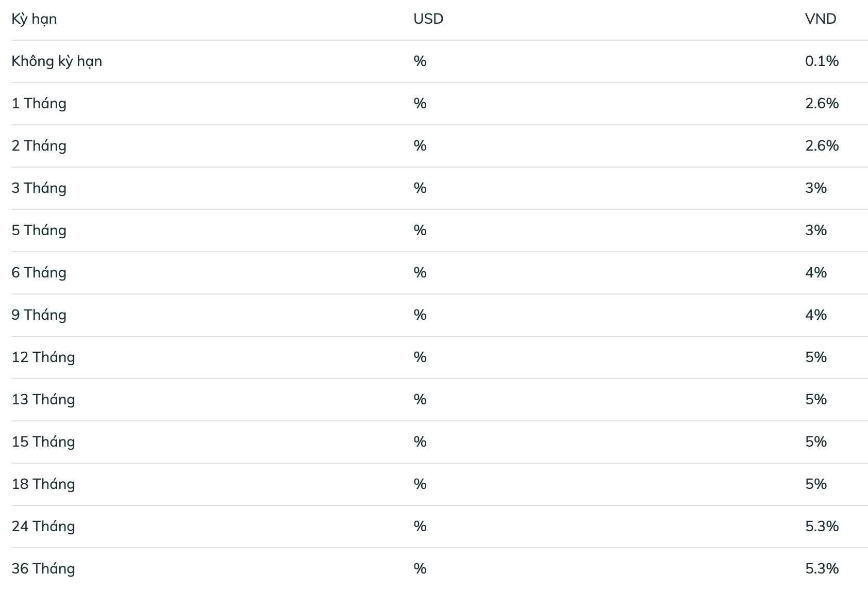
Task: Click the VND column header
Action: tap(820, 19)
